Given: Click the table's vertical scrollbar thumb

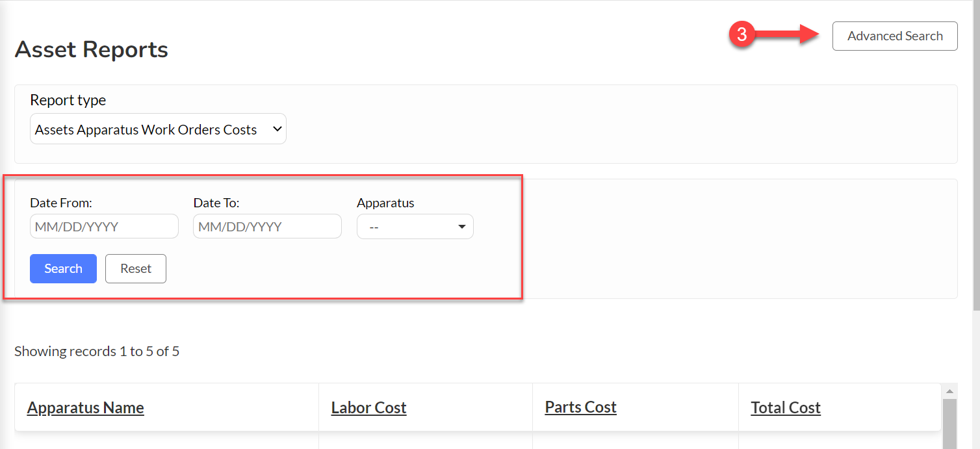Looking at the screenshot, I should coord(949,424).
